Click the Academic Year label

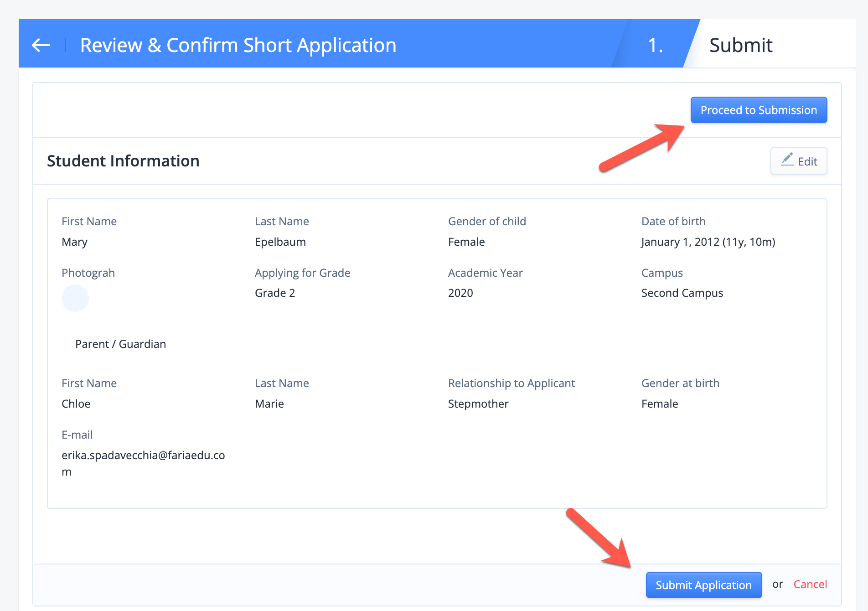tap(485, 273)
